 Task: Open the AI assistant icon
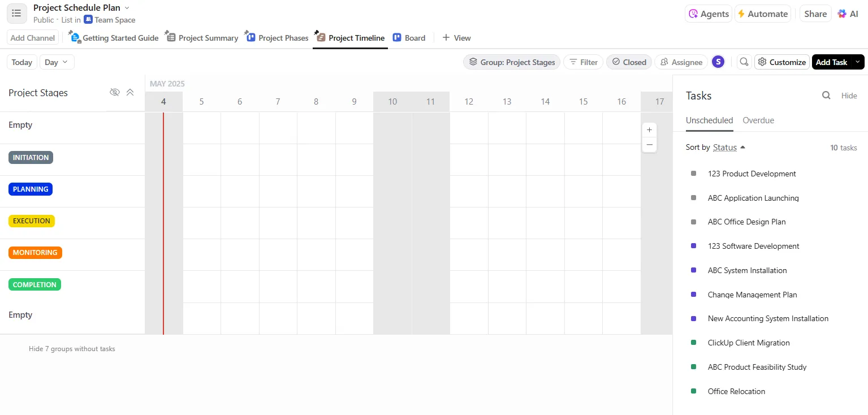click(848, 14)
